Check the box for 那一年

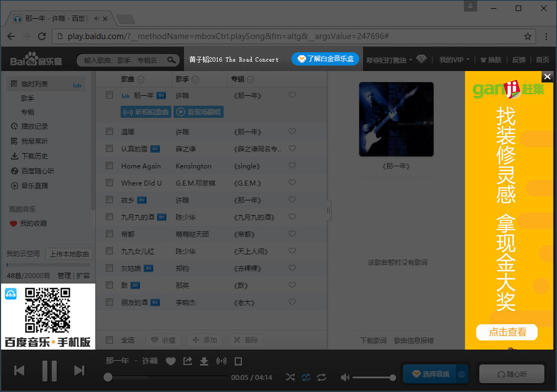(110, 95)
